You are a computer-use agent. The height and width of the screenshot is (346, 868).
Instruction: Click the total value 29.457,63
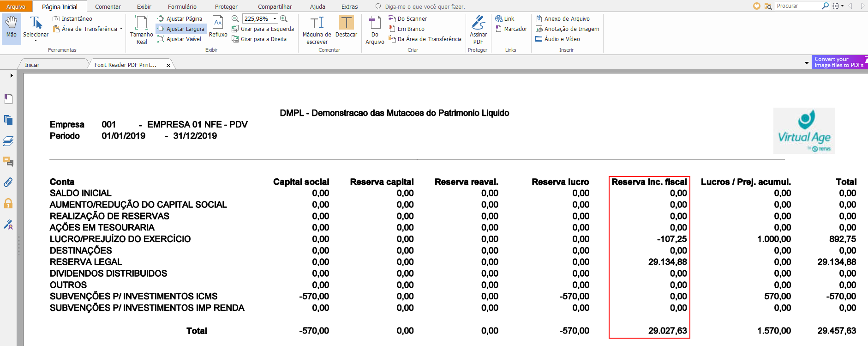click(x=837, y=331)
